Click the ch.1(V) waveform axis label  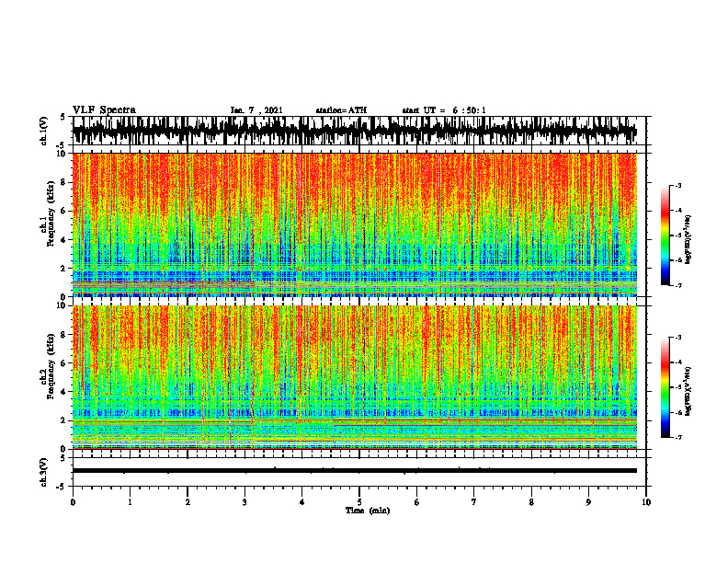pyautogui.click(x=44, y=130)
